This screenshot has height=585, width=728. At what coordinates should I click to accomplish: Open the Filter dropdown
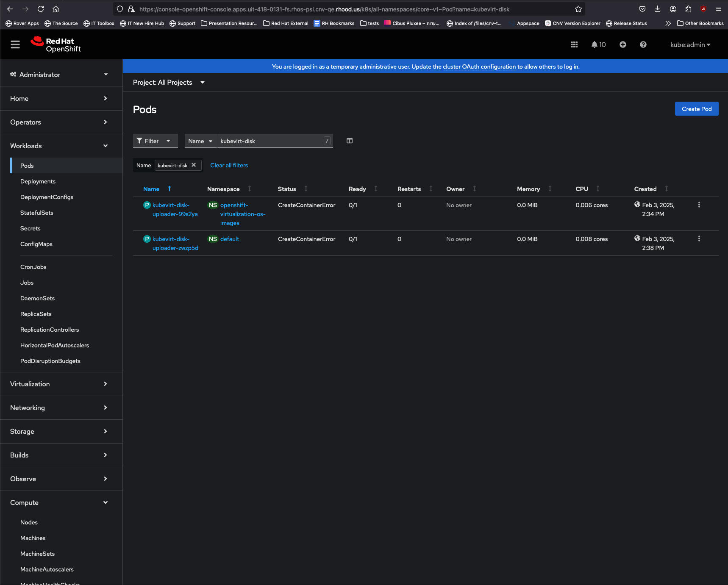pos(155,141)
